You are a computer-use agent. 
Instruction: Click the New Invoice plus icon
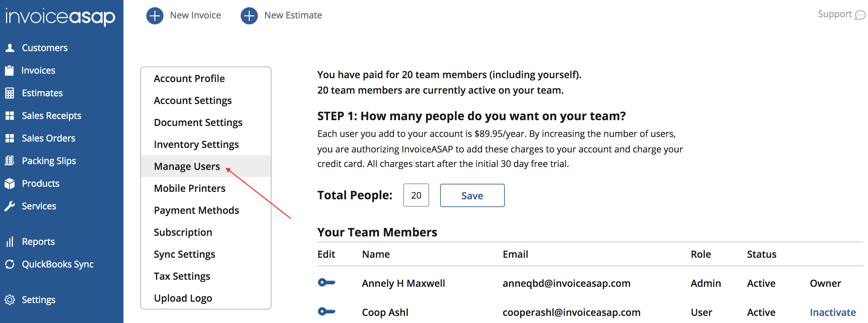[x=155, y=16]
